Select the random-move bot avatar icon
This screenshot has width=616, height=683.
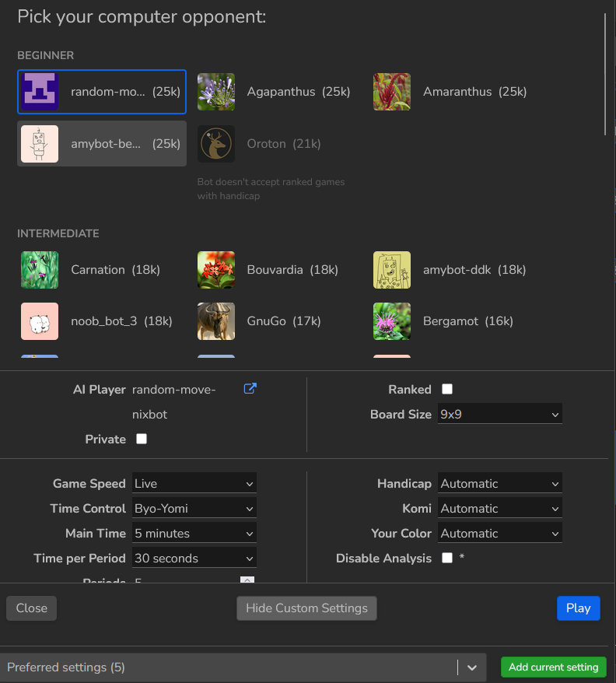[40, 92]
